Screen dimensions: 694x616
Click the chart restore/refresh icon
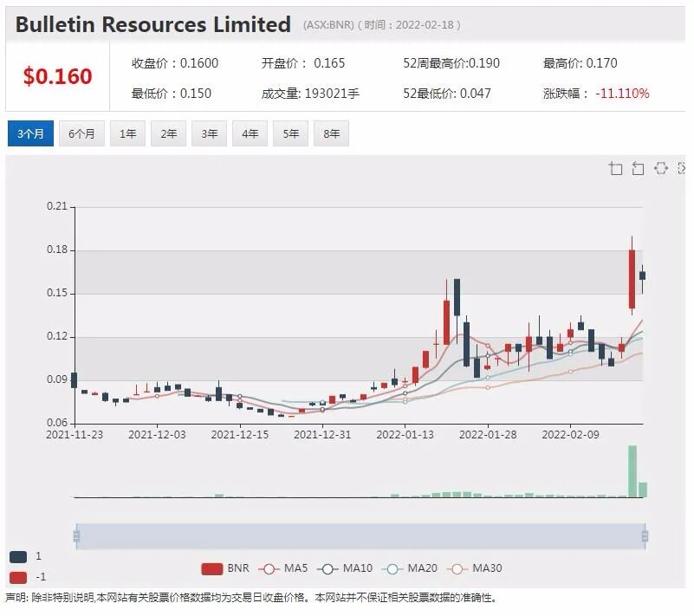click(x=661, y=168)
